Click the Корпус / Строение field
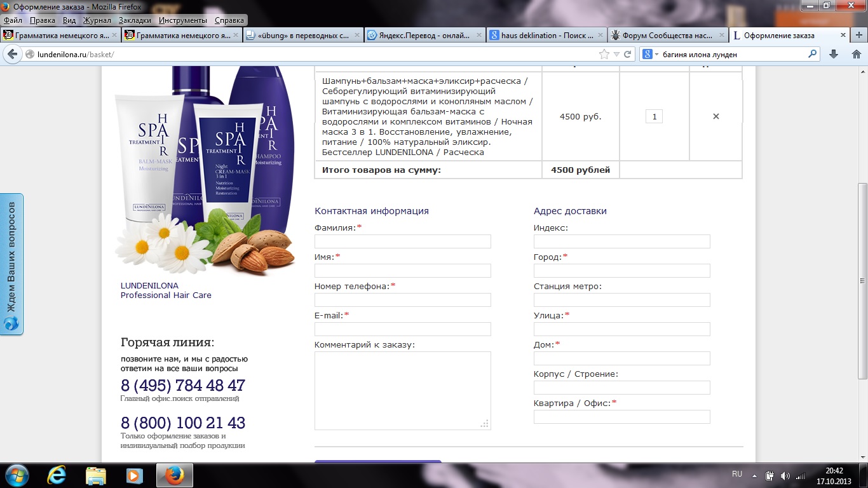This screenshot has height=488, width=868. coord(622,388)
